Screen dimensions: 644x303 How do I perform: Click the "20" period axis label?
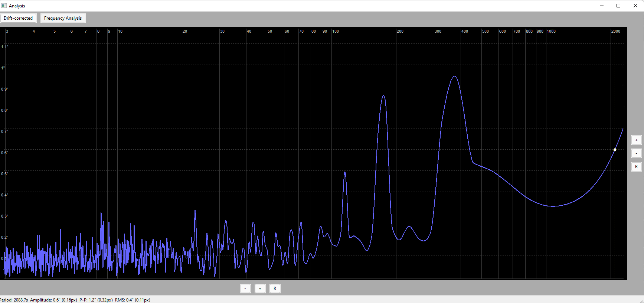click(x=185, y=31)
